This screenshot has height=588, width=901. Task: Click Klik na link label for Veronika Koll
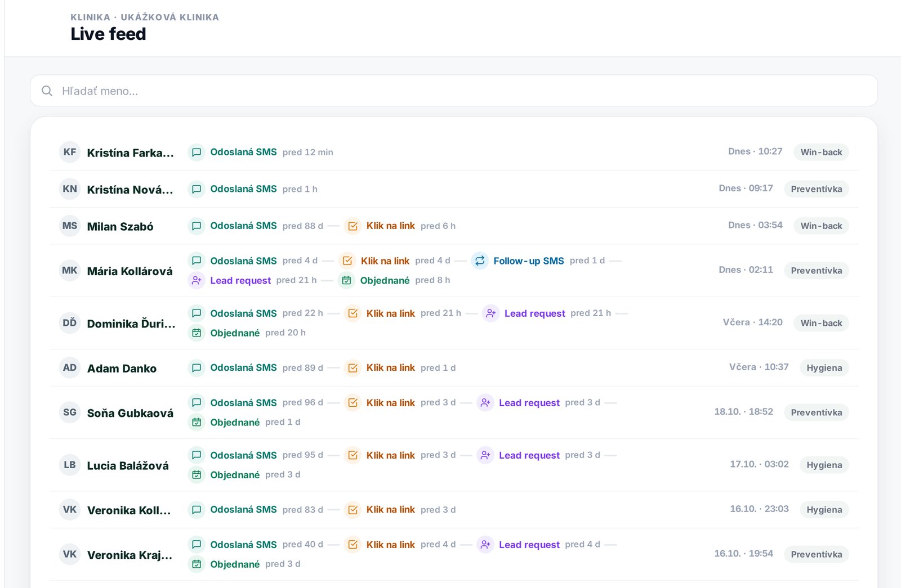(390, 510)
